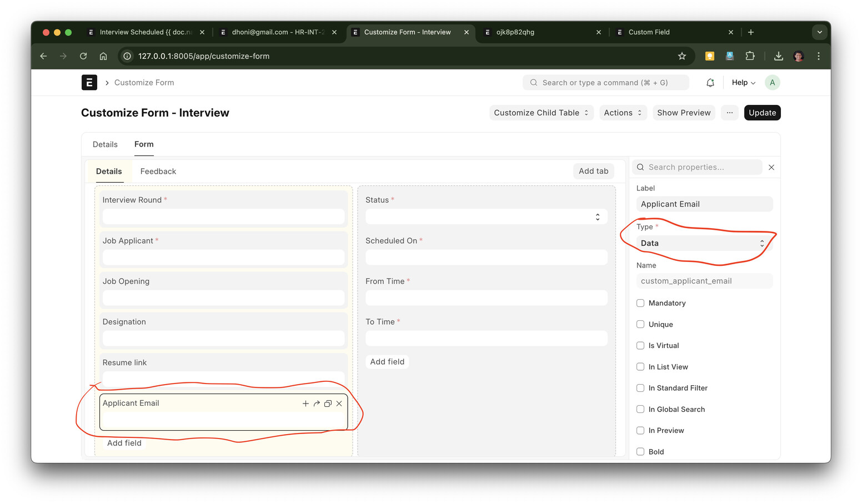Open a new browser tab with plus
This screenshot has width=862, height=504.
click(751, 32)
